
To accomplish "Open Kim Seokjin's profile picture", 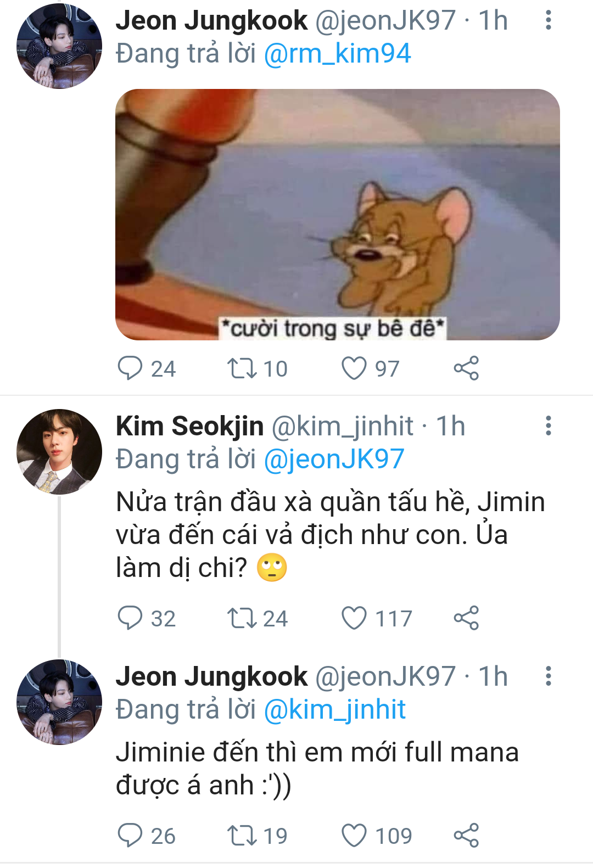I will (x=59, y=451).
